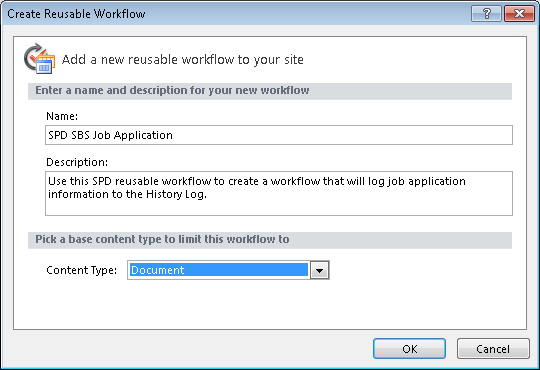This screenshot has width=540, height=370.
Task: Close the Create Reusable Workflow dialog
Action: [519, 14]
